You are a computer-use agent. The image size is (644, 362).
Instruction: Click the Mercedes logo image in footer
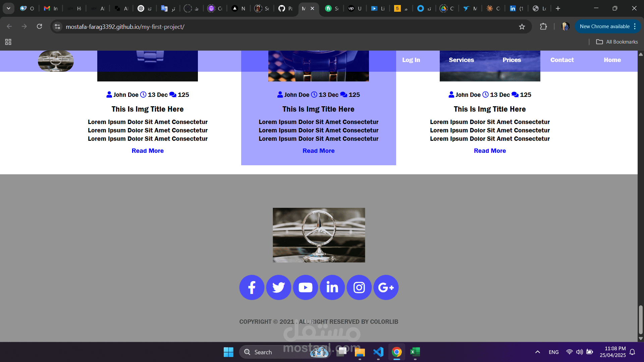319,235
